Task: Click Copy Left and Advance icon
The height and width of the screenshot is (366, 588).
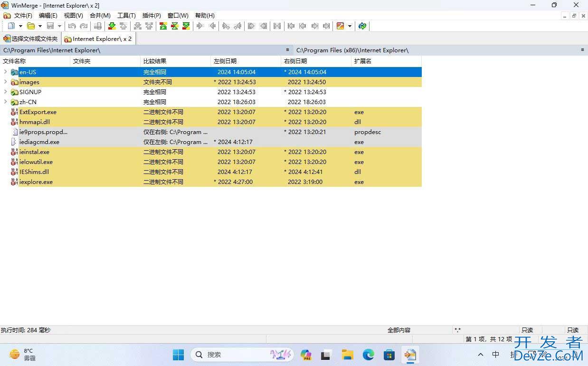Action: pos(237,26)
